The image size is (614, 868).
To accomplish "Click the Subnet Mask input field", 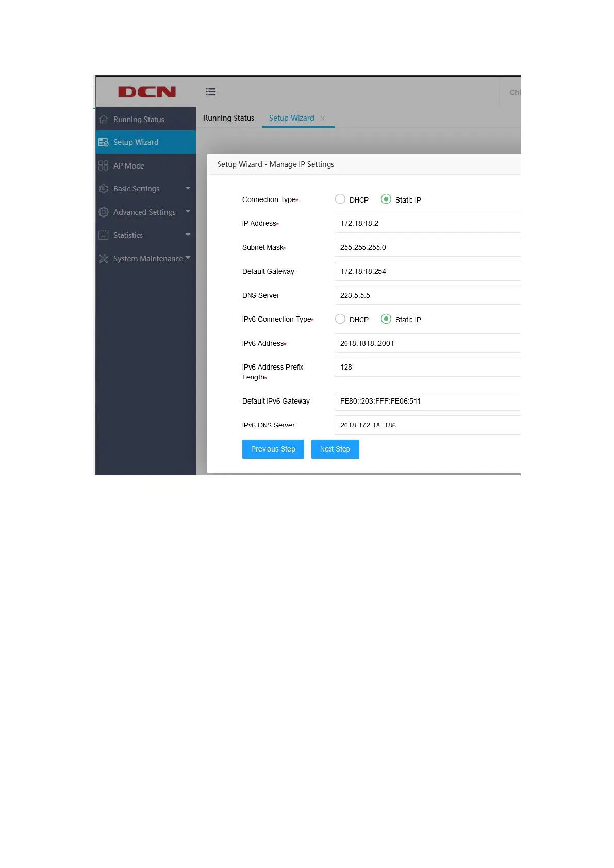I will click(x=427, y=247).
